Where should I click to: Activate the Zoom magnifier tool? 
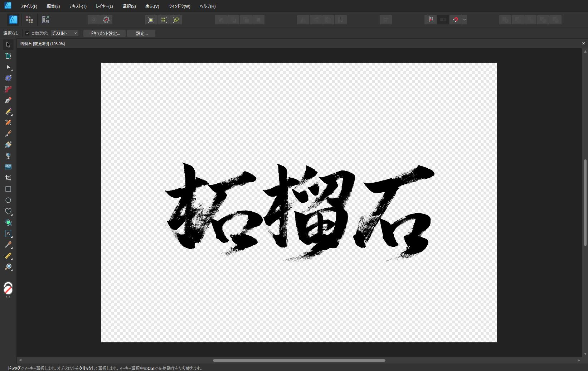pyautogui.click(x=8, y=267)
